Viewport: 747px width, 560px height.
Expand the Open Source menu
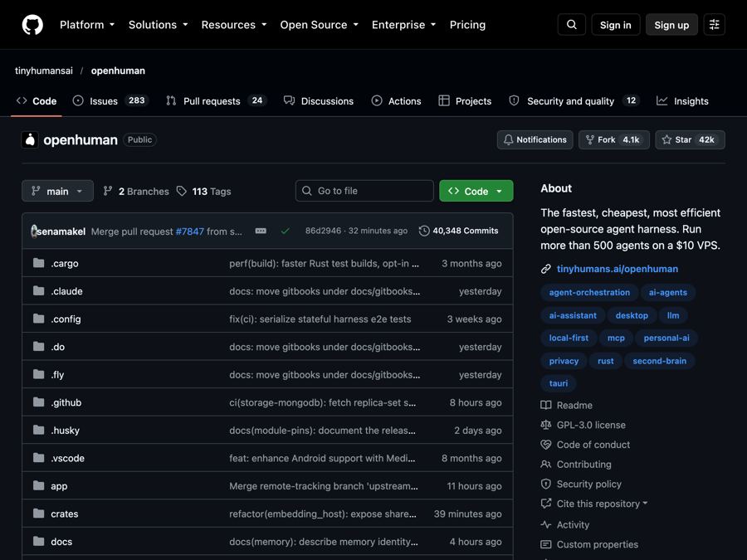pyautogui.click(x=320, y=25)
